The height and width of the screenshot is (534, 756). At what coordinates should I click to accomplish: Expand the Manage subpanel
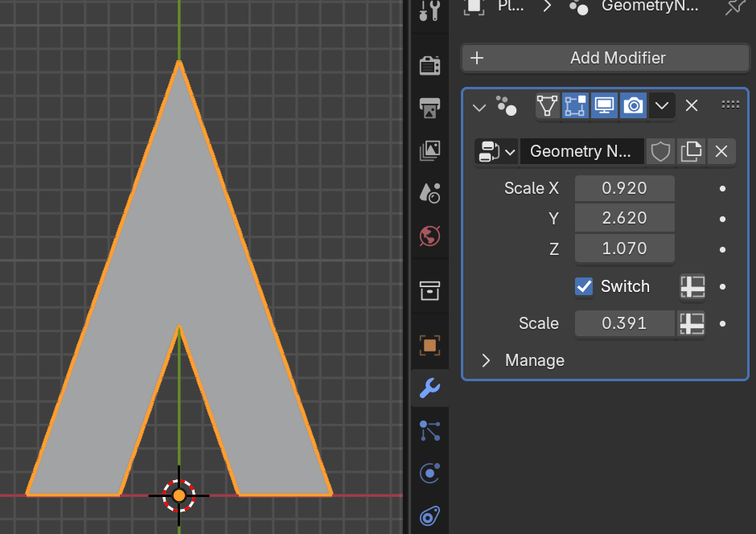[x=486, y=360]
